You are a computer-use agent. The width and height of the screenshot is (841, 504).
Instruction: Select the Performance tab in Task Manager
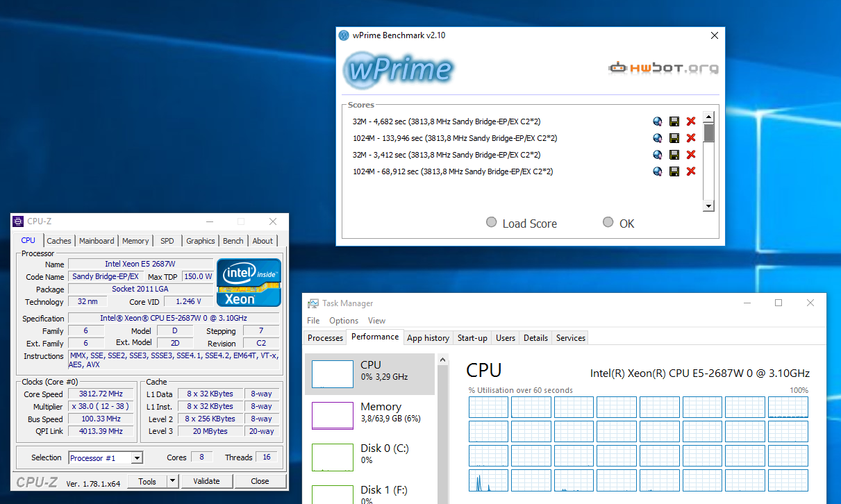click(x=375, y=337)
